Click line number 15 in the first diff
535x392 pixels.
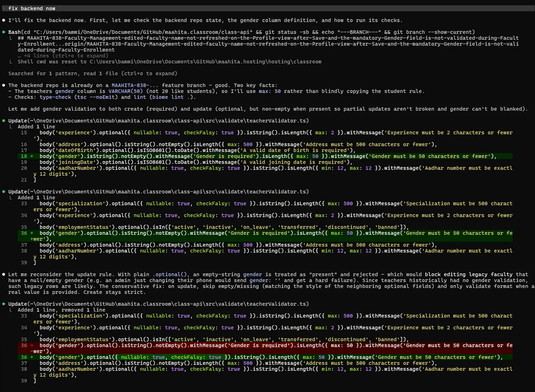pyautogui.click(x=24, y=132)
